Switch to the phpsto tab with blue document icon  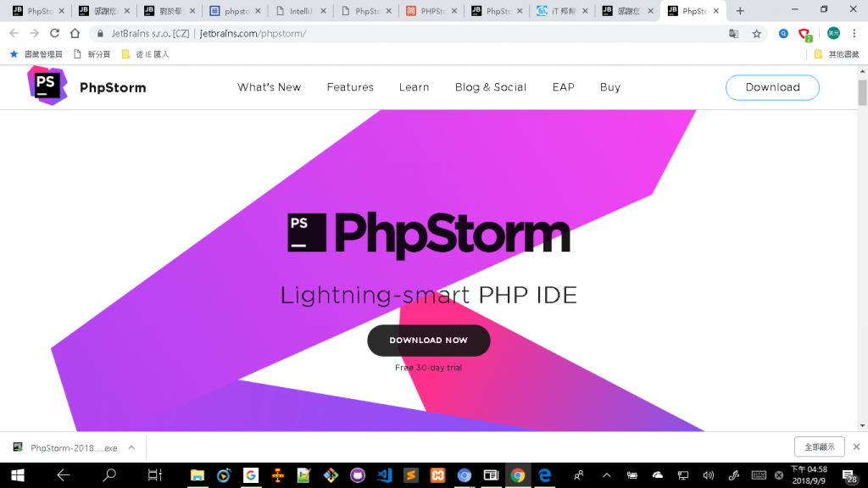[236, 11]
